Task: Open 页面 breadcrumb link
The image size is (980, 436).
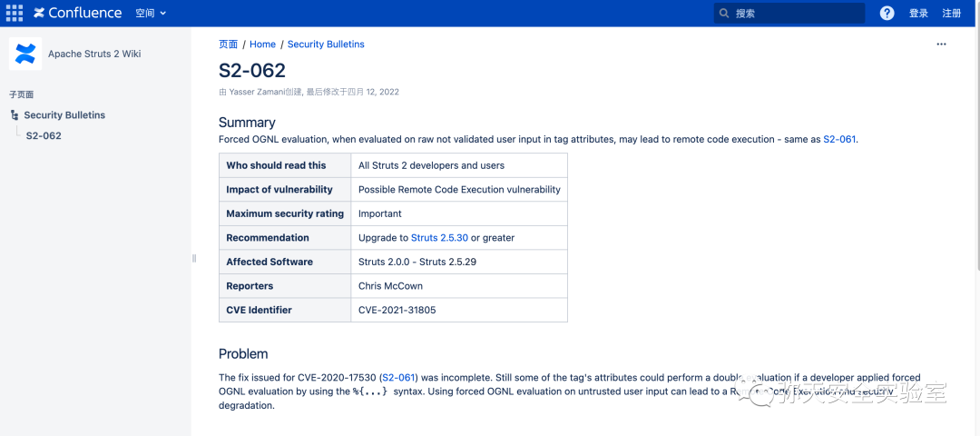Action: tap(228, 45)
